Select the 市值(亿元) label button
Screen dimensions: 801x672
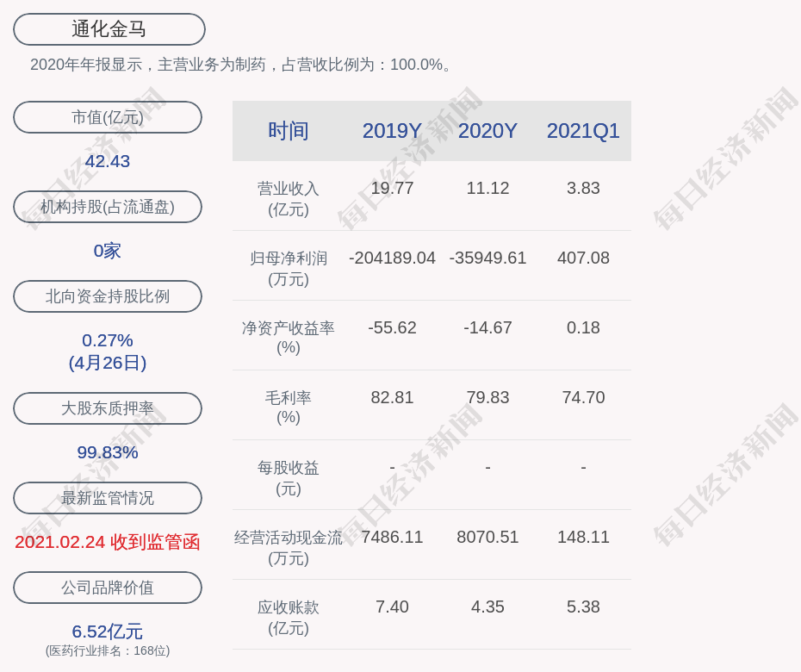(x=108, y=117)
